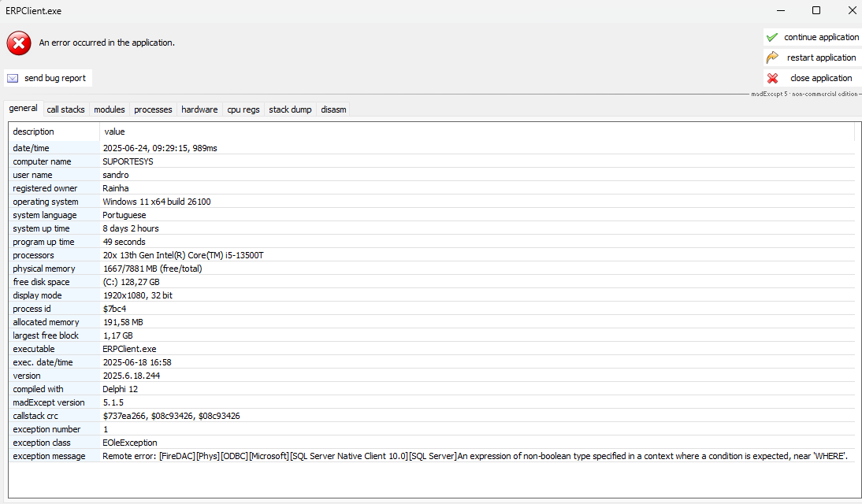This screenshot has height=504, width=862.
Task: Click the description column header
Action: (34, 132)
